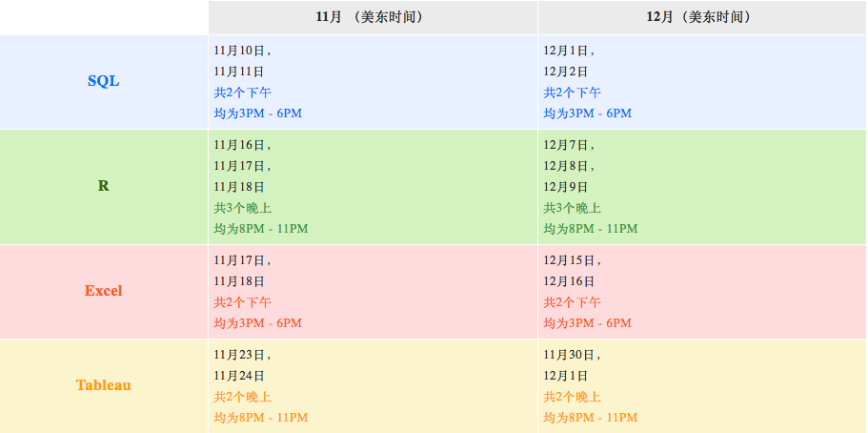Click "共2个晚上" in Tableau December cell
Image resolution: width=868 pixels, height=433 pixels.
point(572,397)
